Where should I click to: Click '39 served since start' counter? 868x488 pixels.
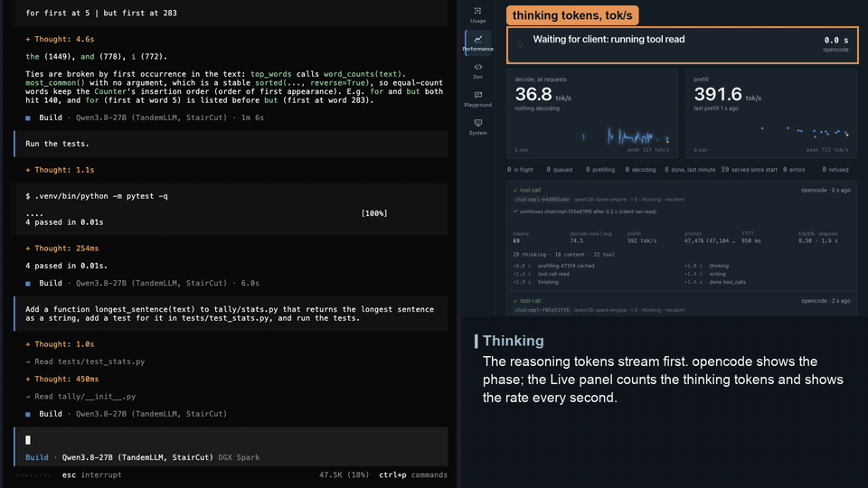[x=749, y=170]
